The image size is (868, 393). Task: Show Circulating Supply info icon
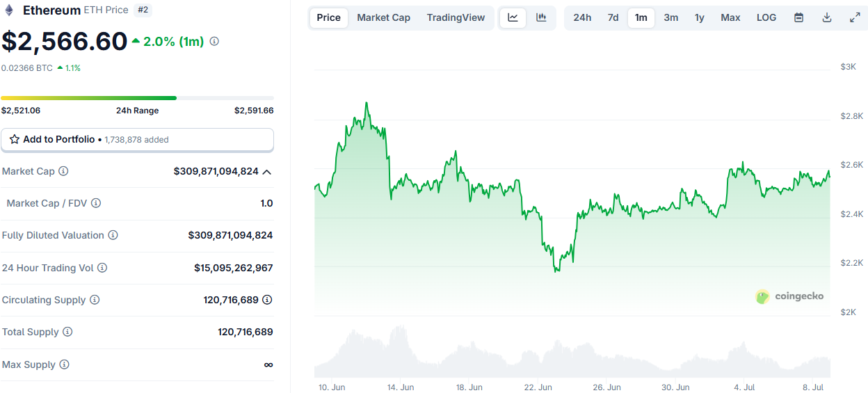95,300
